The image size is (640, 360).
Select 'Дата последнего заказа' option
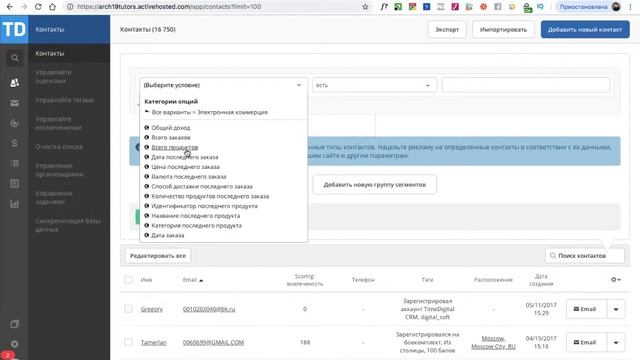[x=184, y=157]
